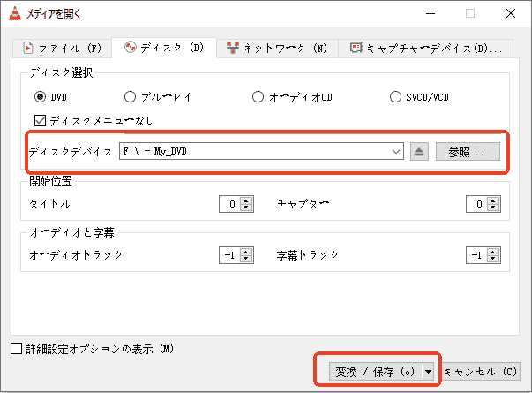Decrease the チャプター value with down arrow
Viewport: 532px width, 393px height.
point(493,208)
